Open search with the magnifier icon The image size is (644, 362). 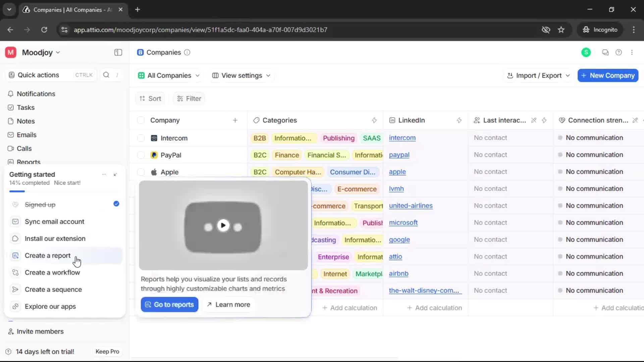pos(106,75)
